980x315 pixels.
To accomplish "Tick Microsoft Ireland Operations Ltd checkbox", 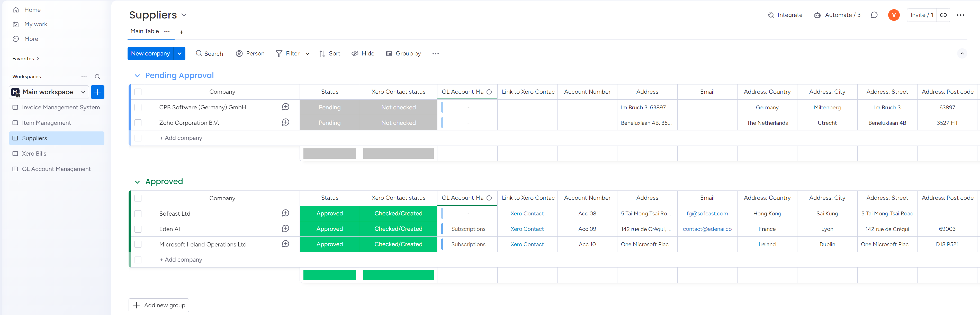I will [138, 244].
